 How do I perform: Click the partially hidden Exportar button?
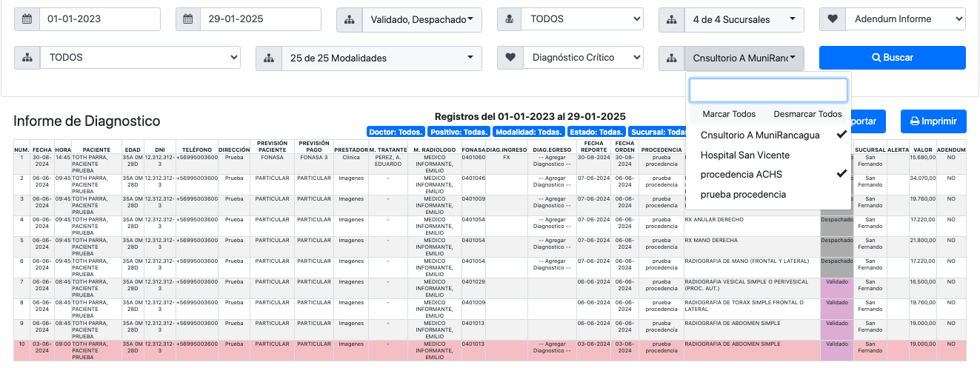coord(868,121)
